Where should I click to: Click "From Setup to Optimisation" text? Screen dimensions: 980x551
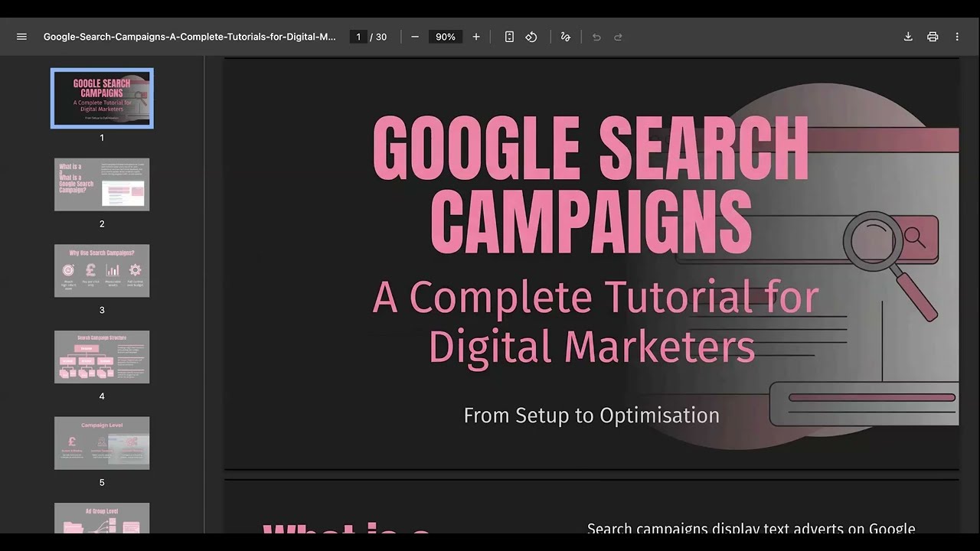click(x=592, y=416)
